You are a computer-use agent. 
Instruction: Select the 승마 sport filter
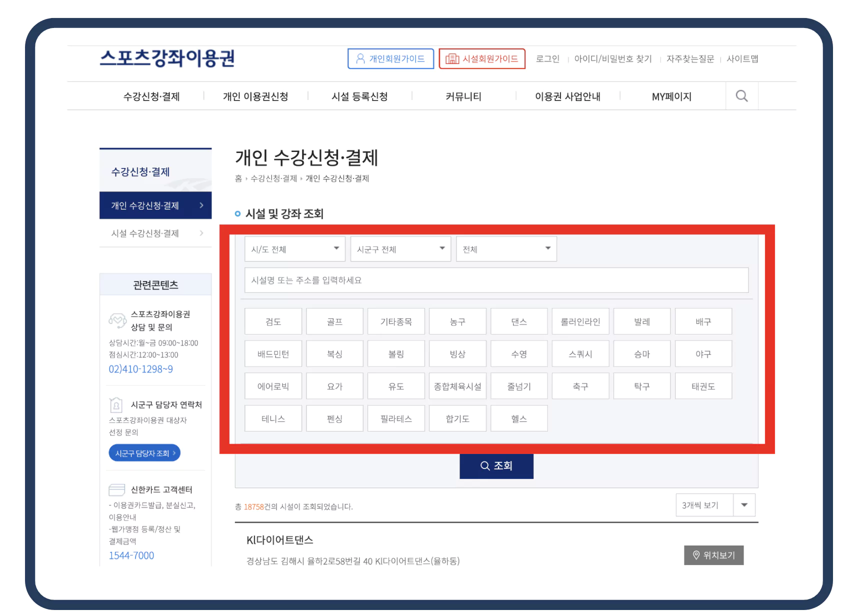(642, 354)
